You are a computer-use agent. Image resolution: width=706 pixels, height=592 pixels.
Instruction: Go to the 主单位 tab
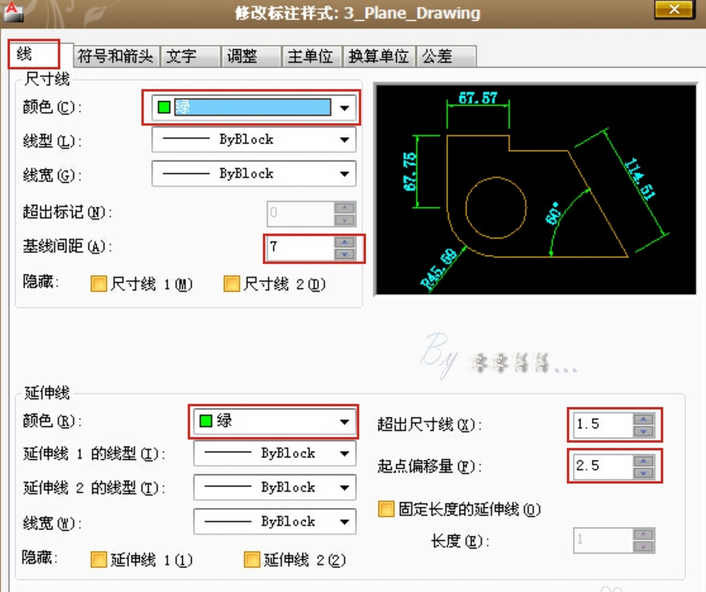(310, 56)
